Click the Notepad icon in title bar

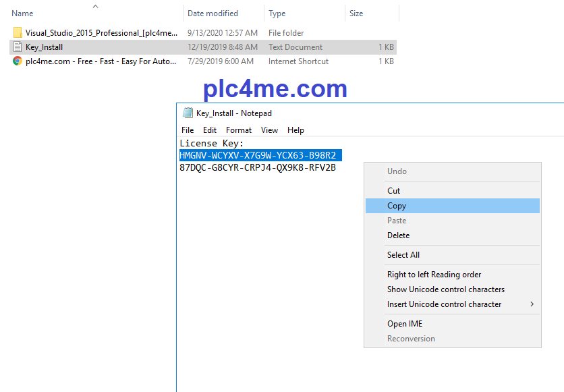pos(188,113)
